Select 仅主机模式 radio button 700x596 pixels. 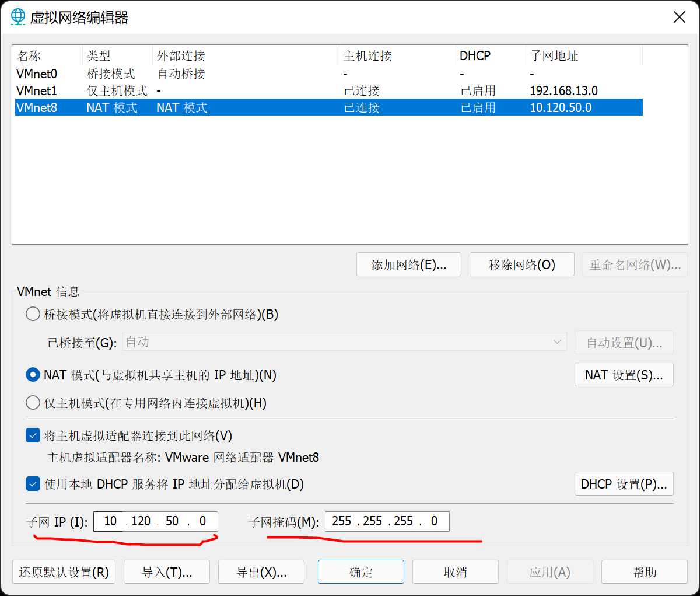pyautogui.click(x=33, y=403)
